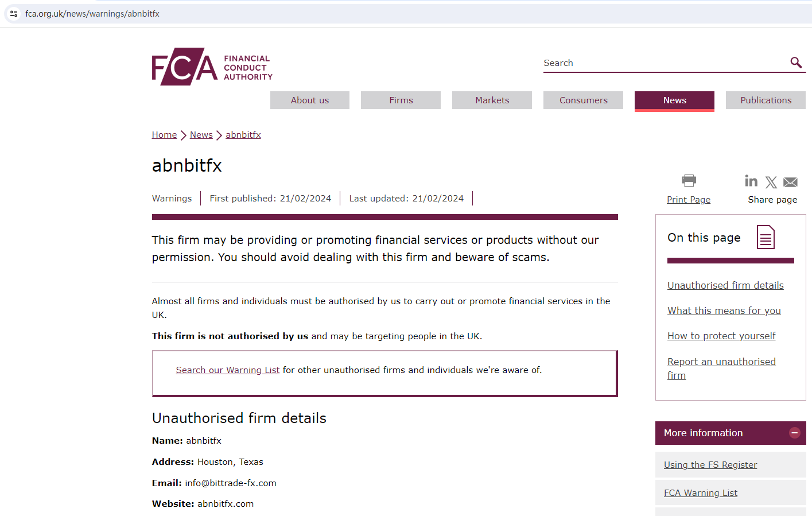The width and height of the screenshot is (812, 516).
Task: Click the site info icon in address bar
Action: coord(14,14)
